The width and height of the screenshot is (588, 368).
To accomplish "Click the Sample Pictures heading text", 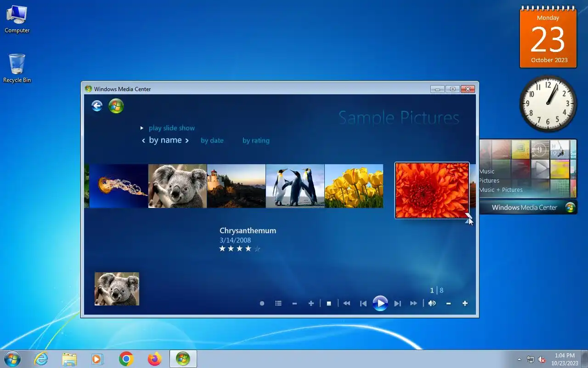I will [399, 118].
